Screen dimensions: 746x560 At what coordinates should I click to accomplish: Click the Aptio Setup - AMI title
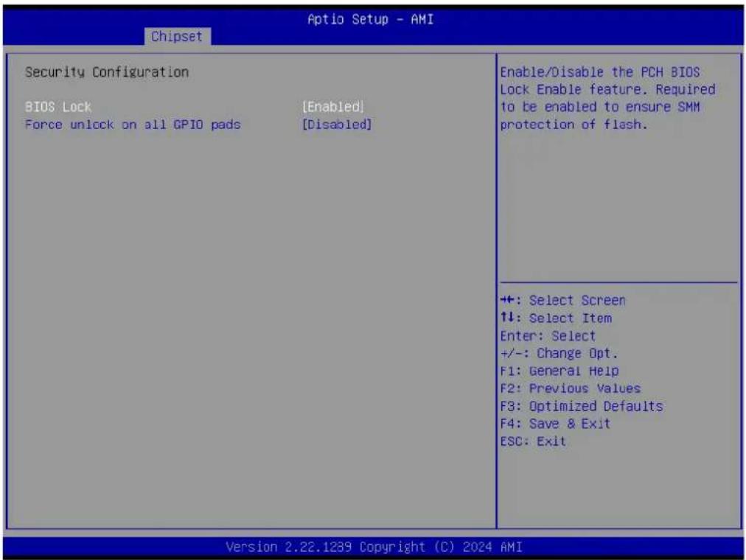pyautogui.click(x=371, y=19)
